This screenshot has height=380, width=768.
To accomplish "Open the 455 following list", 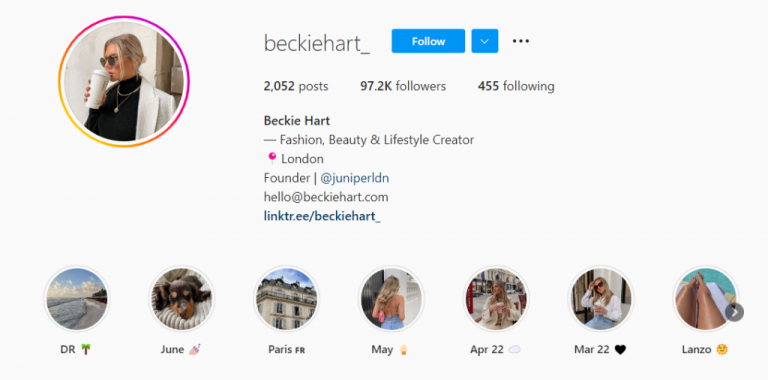I will [x=516, y=87].
